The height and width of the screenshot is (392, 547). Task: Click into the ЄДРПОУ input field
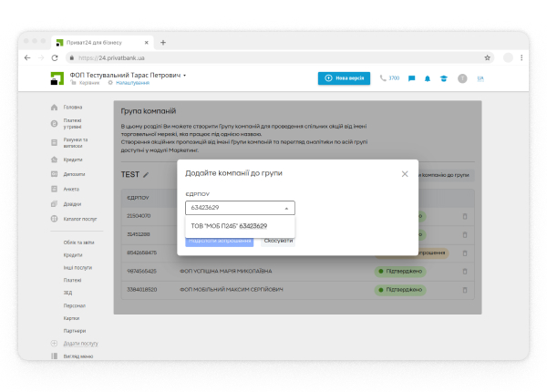point(232,208)
